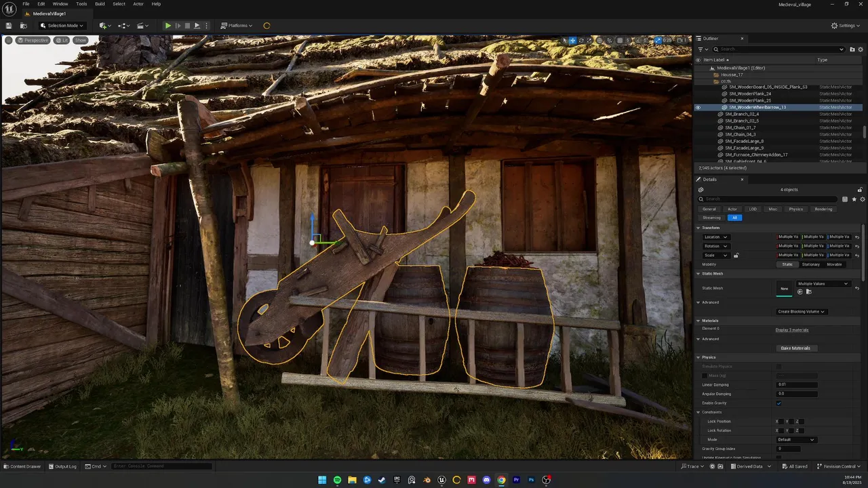Filter Details by Rendering category

click(x=823, y=209)
